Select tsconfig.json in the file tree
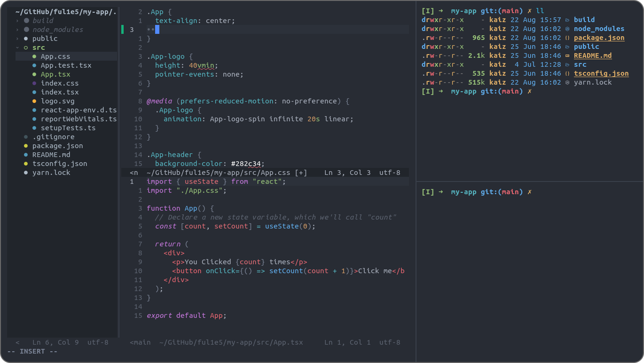644x363 pixels. pos(60,164)
